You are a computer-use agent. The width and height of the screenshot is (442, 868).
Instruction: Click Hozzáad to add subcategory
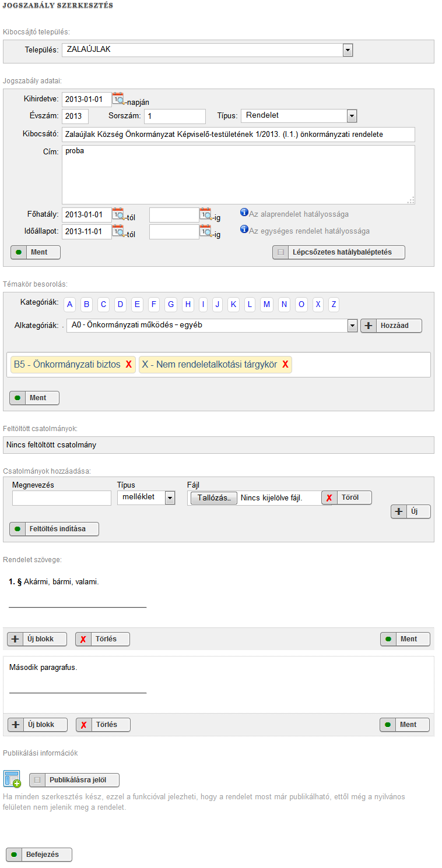[x=391, y=326]
